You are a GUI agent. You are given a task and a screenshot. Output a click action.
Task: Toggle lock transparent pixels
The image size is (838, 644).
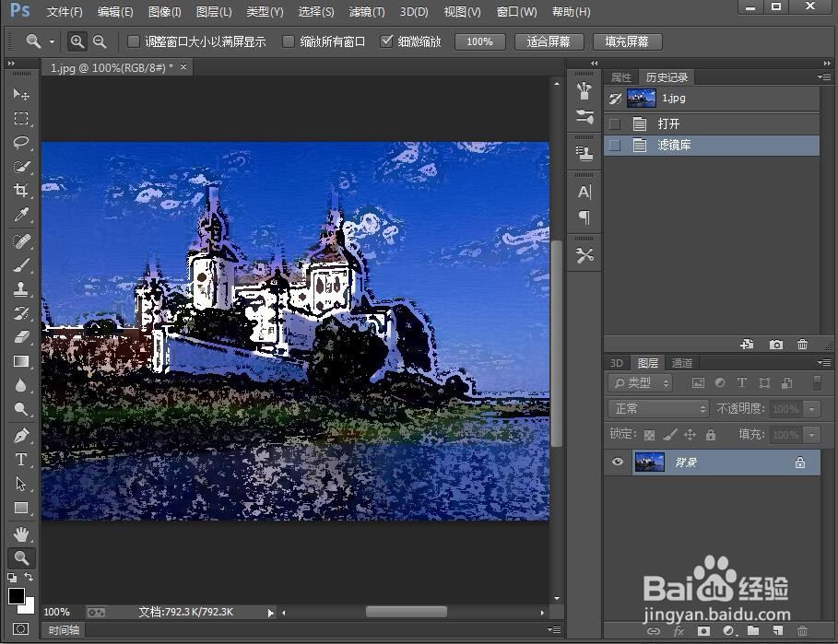point(649,435)
